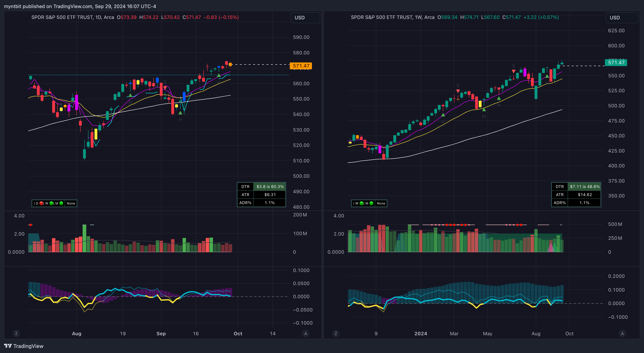Click the 200 M label on the daily volume axis
Screen dimensions: 644x353
300,215
